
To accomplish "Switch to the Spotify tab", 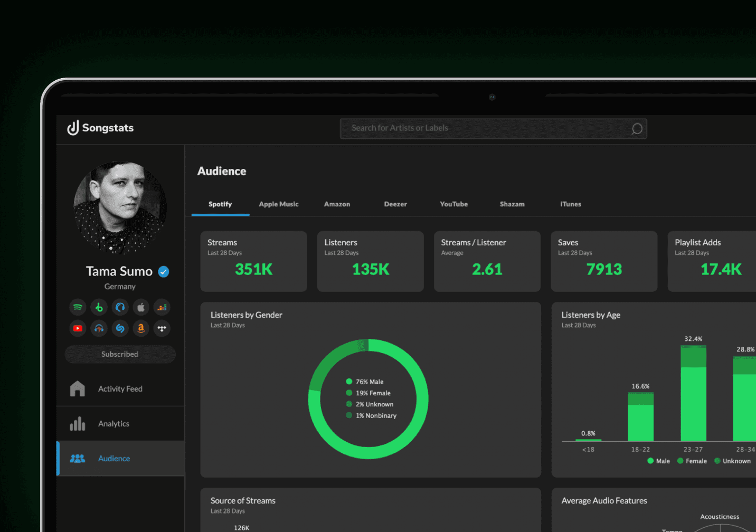I will point(220,204).
